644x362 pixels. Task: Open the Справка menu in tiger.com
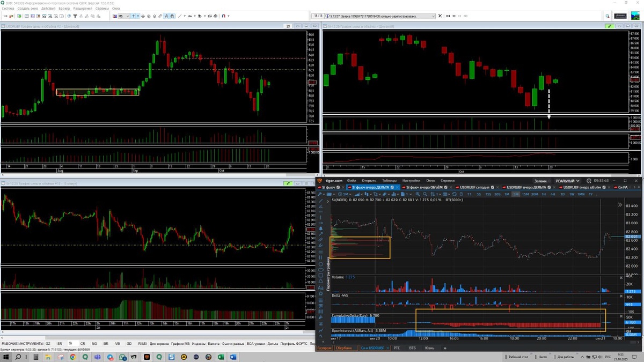[448, 181]
